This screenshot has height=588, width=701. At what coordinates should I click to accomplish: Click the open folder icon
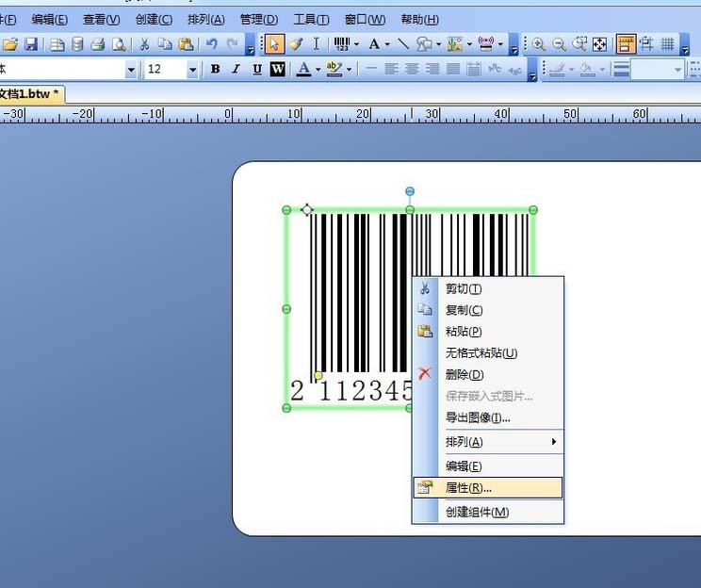9,44
